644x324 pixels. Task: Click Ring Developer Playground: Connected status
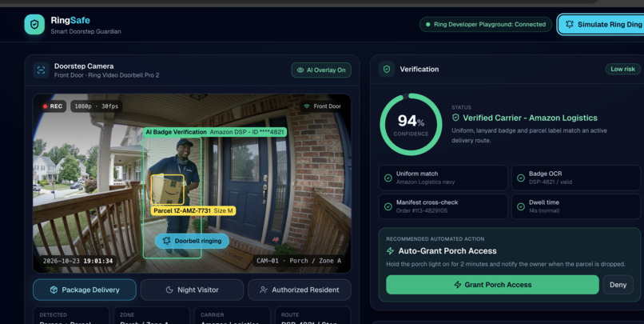pos(486,24)
